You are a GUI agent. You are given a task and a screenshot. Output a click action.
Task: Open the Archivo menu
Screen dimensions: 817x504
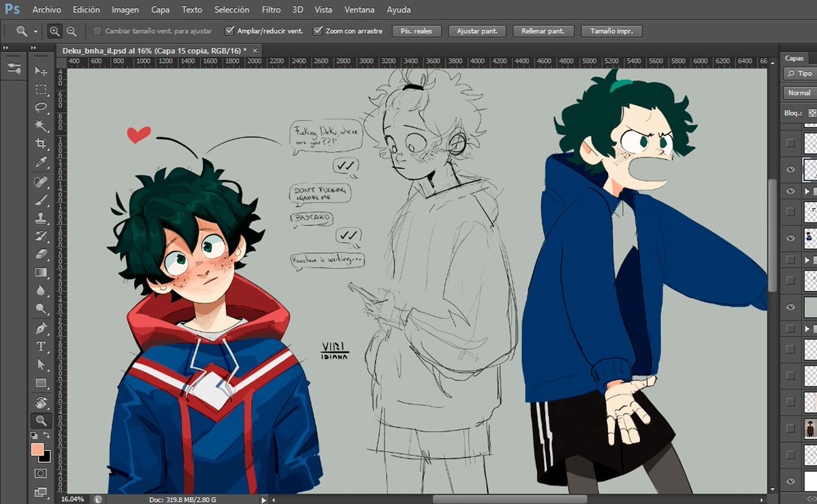(x=46, y=10)
